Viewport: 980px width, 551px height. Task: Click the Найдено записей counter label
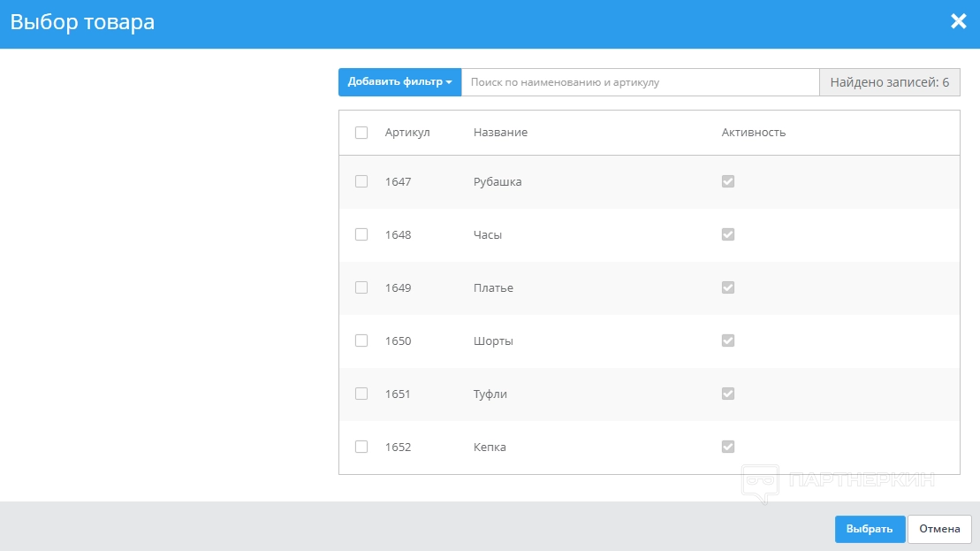889,82
